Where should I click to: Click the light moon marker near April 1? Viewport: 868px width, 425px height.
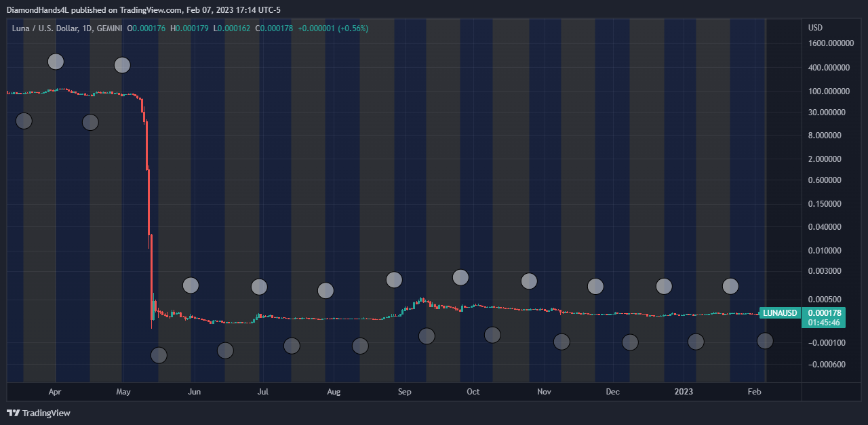(x=56, y=62)
